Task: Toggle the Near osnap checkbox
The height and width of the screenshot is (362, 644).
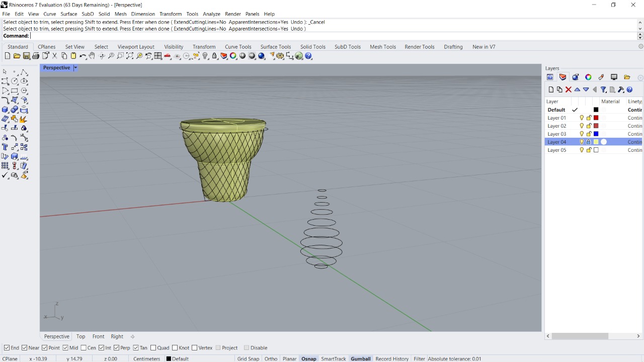Action: (x=25, y=348)
